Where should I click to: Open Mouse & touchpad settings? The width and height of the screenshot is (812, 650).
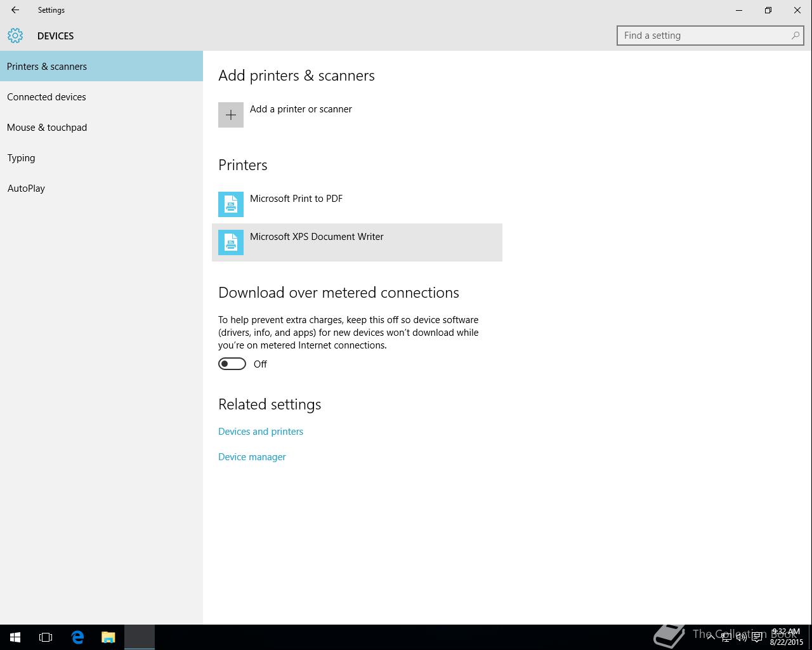(101, 127)
